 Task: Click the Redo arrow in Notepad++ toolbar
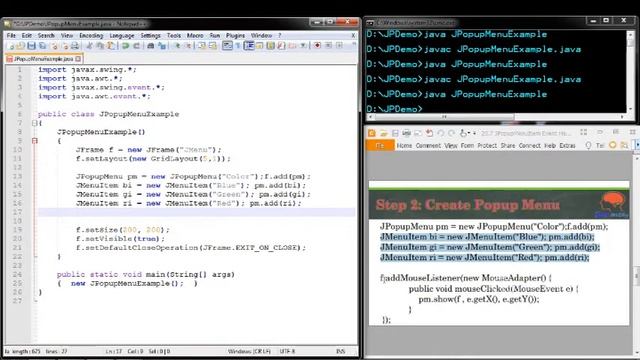137,46
